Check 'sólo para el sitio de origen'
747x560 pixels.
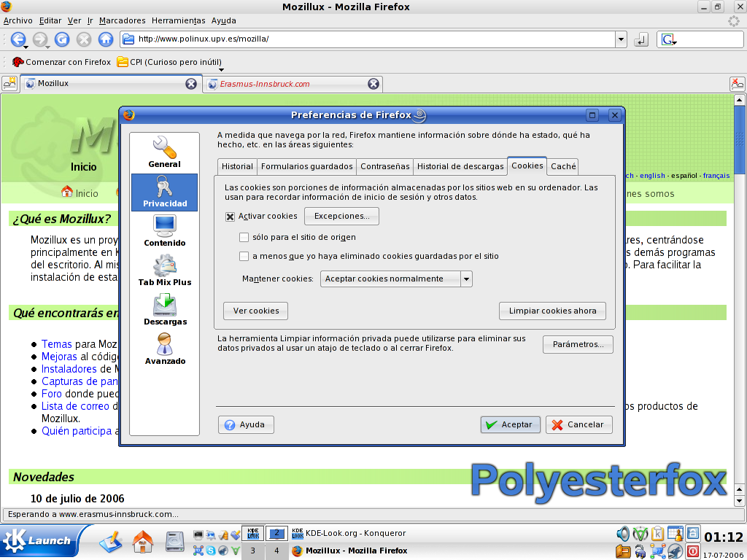[244, 237]
